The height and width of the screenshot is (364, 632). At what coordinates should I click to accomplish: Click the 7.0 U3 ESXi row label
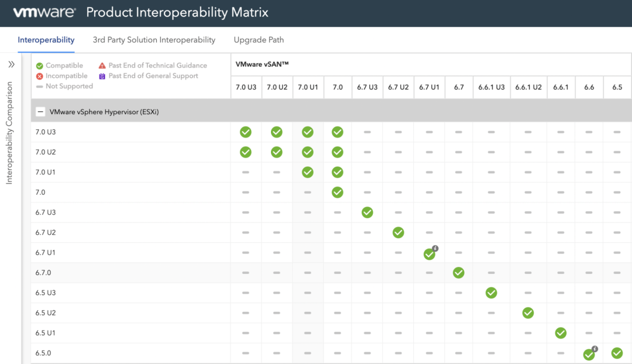46,132
